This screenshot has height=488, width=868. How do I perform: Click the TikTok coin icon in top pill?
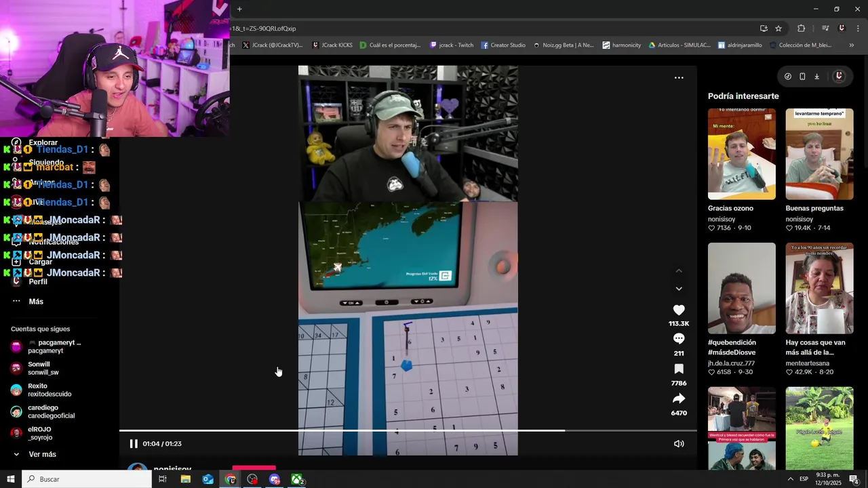[x=787, y=77]
